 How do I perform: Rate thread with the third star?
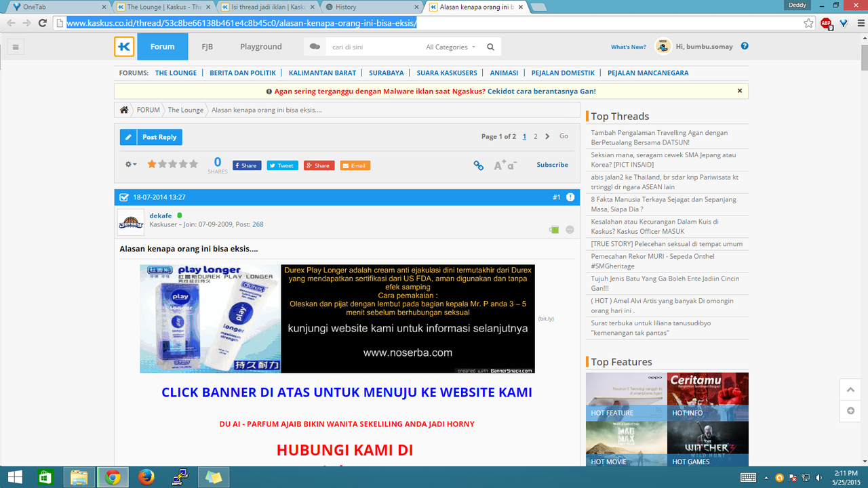tap(173, 164)
